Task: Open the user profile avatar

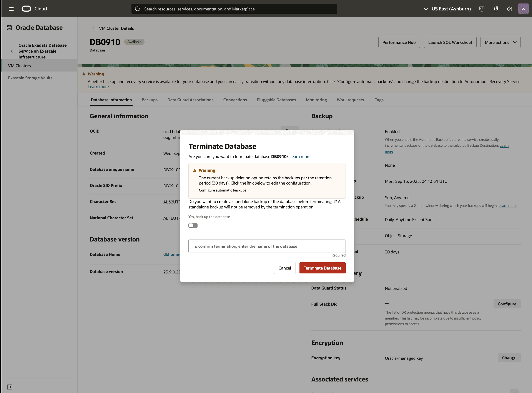Action: 523,9
